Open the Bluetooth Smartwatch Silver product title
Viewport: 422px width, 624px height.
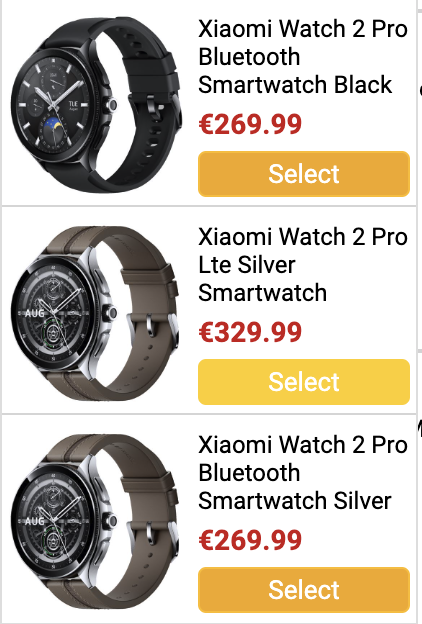coord(303,472)
